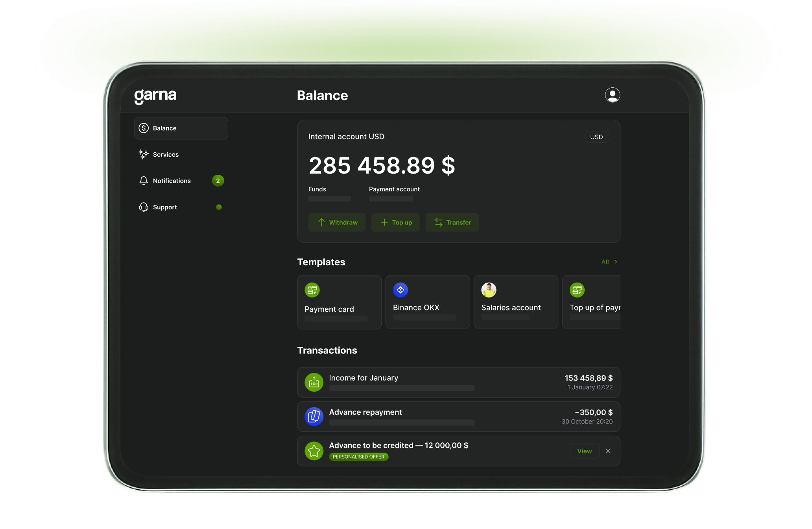812x529 pixels.
Task: Open Support in the sidebar
Action: click(x=165, y=207)
